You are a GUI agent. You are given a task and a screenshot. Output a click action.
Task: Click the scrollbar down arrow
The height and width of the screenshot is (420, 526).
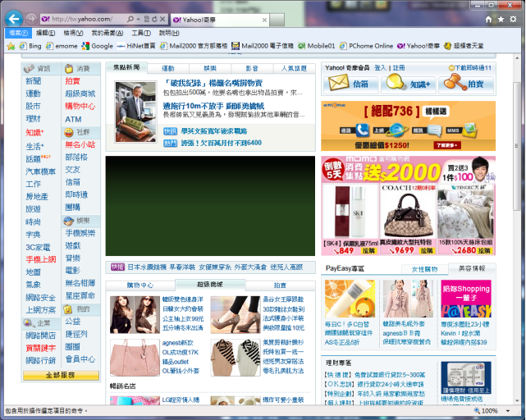517,401
